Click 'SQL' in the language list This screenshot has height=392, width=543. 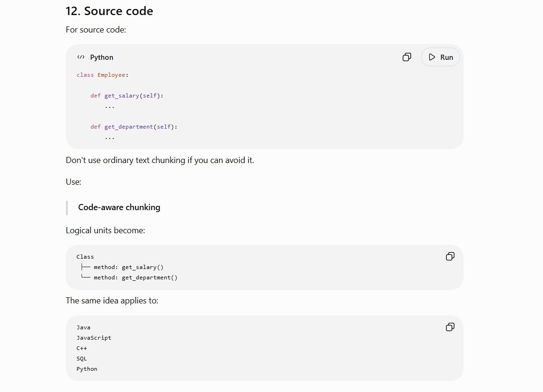pos(82,359)
